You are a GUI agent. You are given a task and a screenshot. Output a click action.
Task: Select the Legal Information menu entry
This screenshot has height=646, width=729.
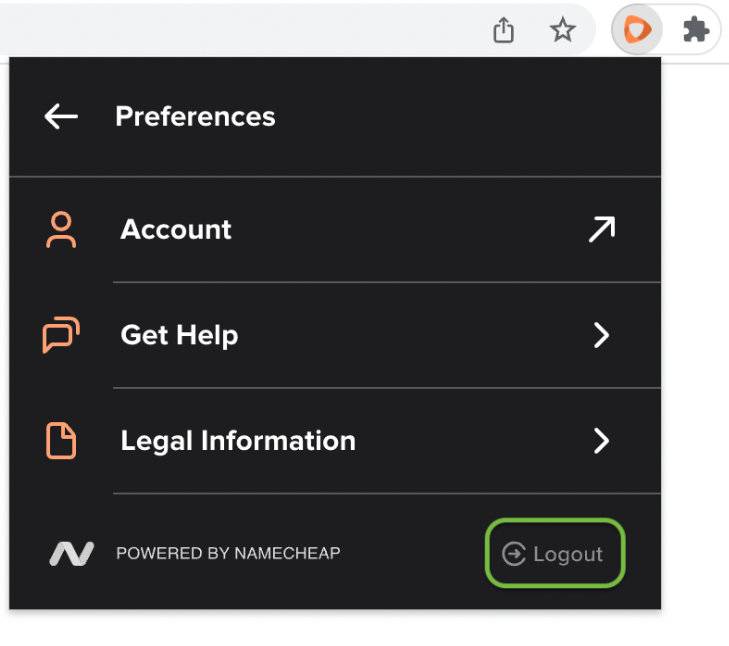pyautogui.click(x=335, y=440)
